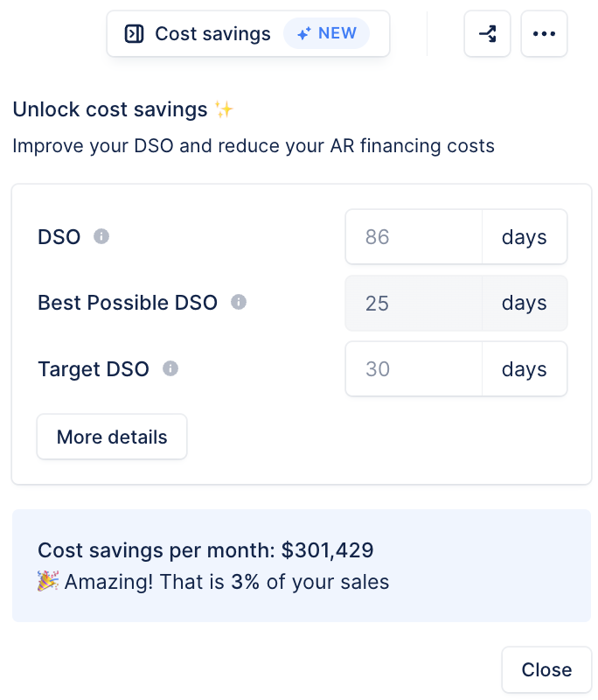This screenshot has height=700, width=598.
Task: Click the sparkle icon in the NEW badge
Action: click(304, 33)
